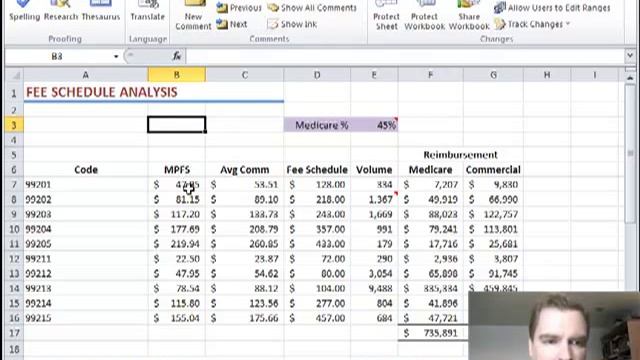Show All Comments
Screen dimensions: 640x360
tap(312, 8)
